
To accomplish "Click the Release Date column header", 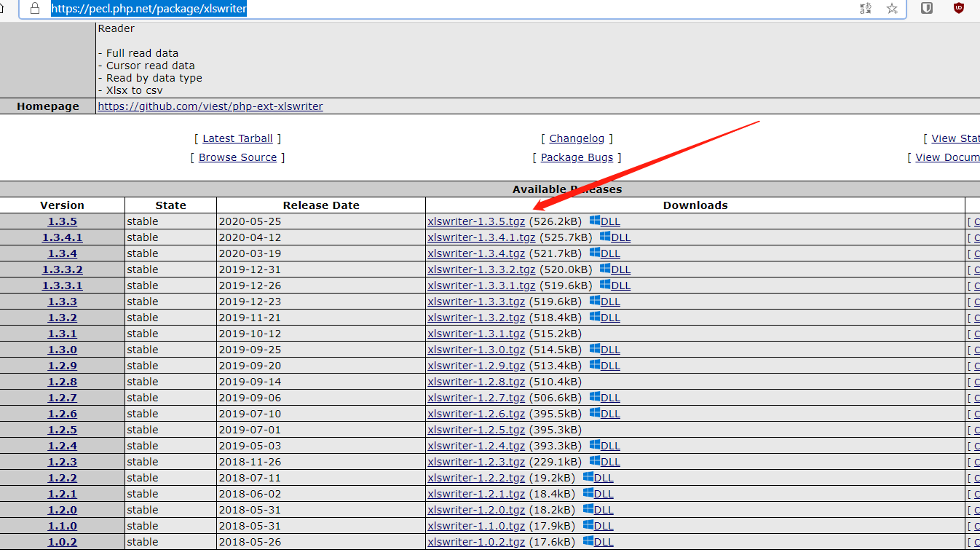I will point(321,205).
